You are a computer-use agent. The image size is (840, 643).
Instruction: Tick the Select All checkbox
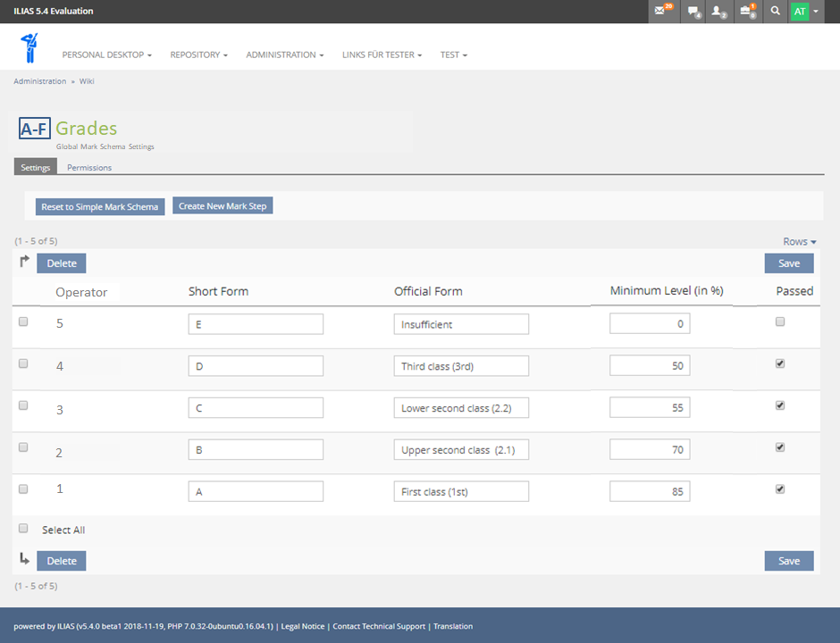[x=23, y=529]
